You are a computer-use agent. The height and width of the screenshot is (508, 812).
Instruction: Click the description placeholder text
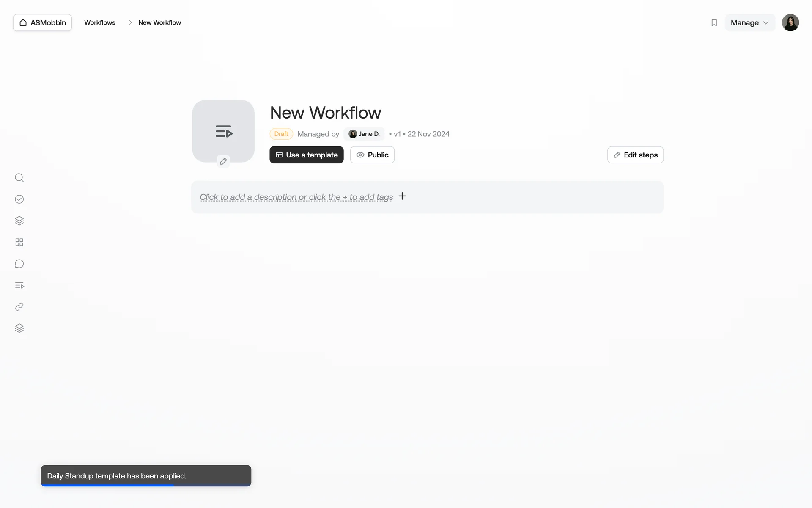(x=296, y=197)
